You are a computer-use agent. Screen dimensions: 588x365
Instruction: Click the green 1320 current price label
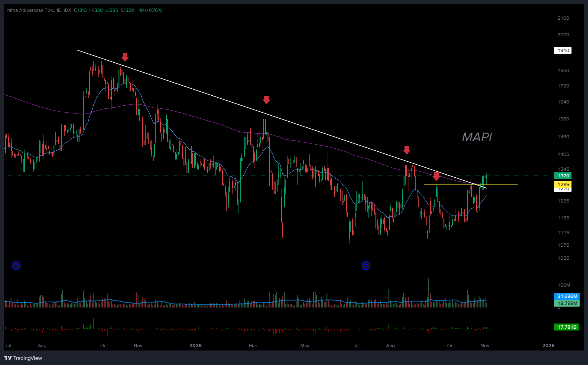(563, 176)
